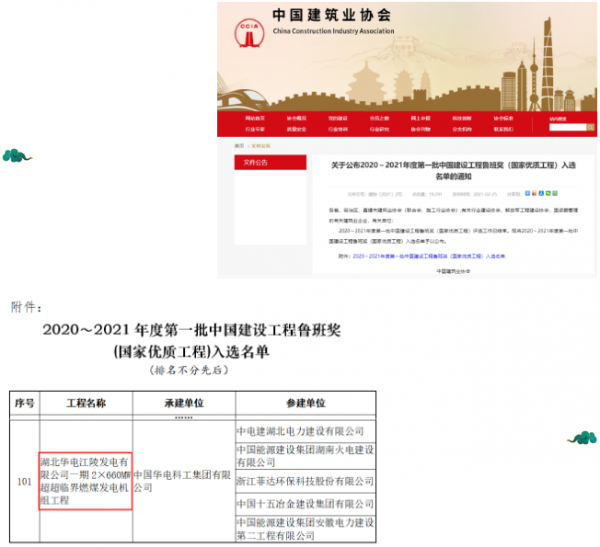Open the 协会标准 menu item

pyautogui.click(x=503, y=118)
